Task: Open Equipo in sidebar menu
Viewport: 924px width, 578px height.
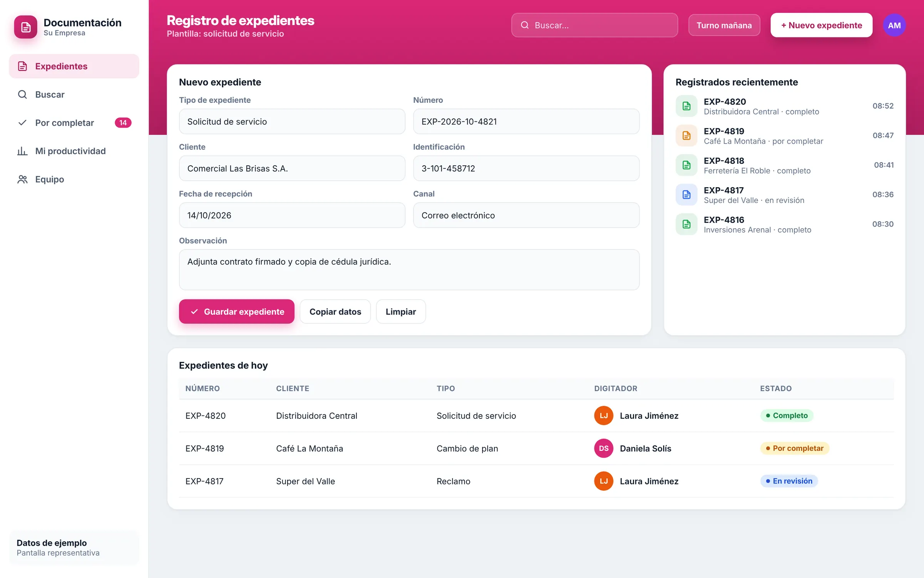Action: [x=74, y=179]
